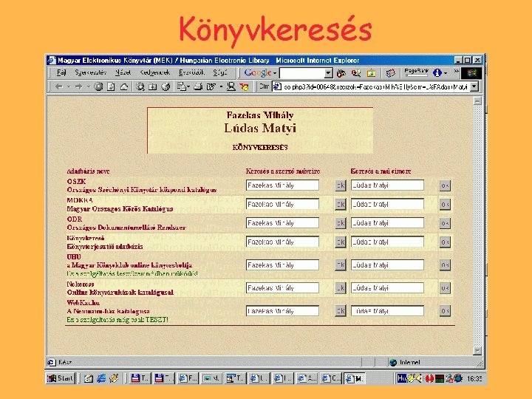
Task: Click the Könyvkereső author input field
Action: [282, 242]
